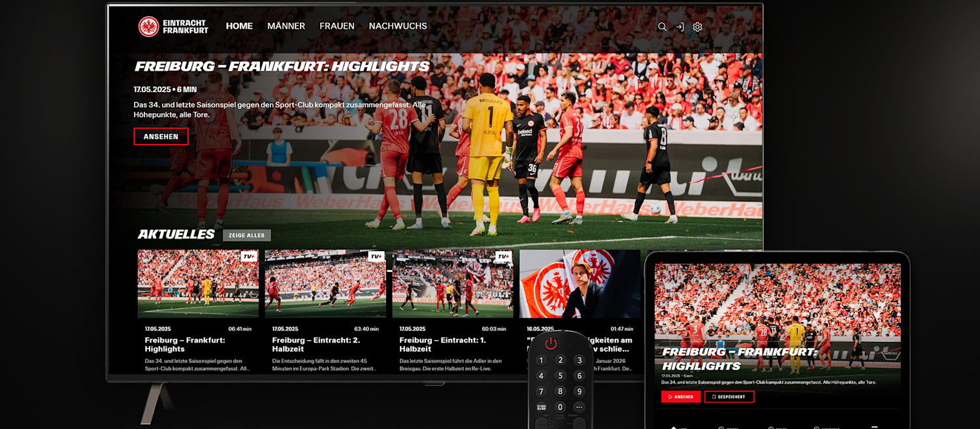Open settings via the gear icon
The width and height of the screenshot is (980, 429).
pos(698,27)
